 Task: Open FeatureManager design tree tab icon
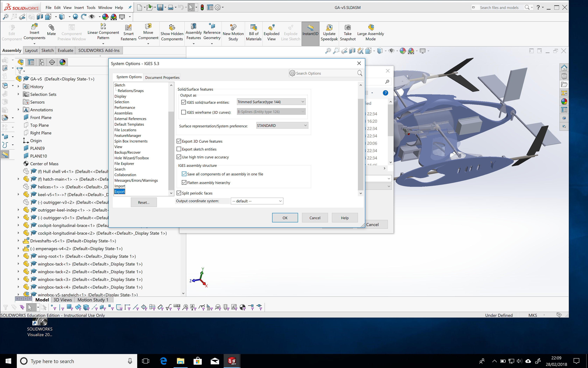20,62
